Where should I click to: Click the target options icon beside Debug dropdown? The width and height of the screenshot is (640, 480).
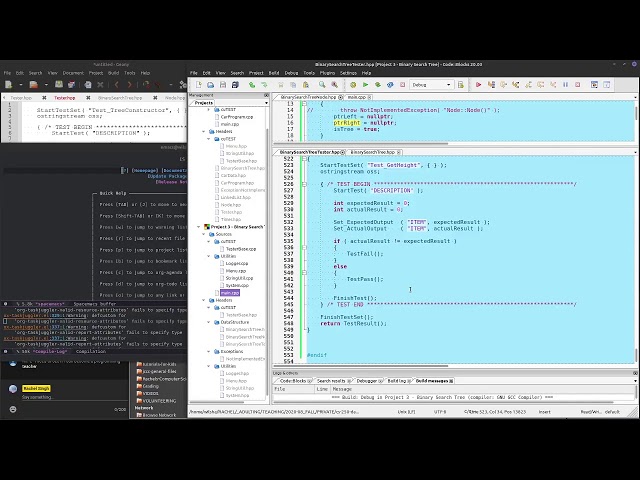461,84
